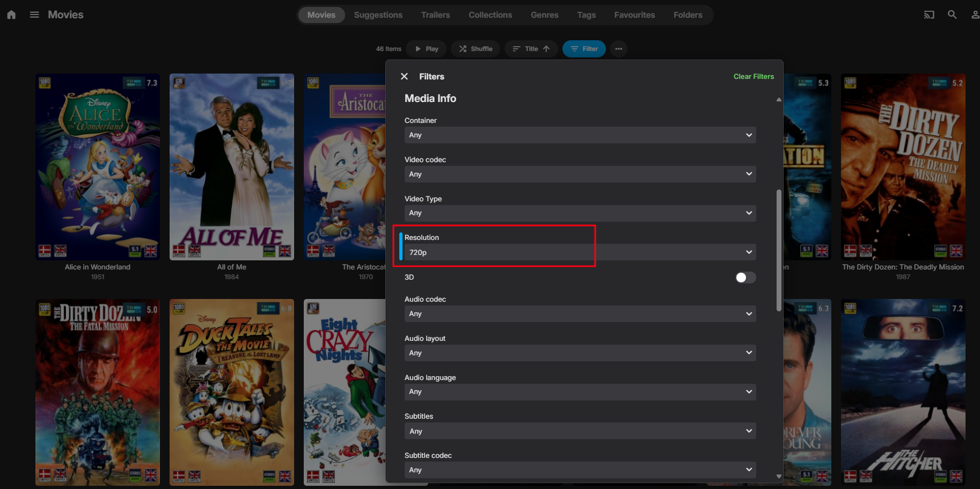Open search with the magnifier icon
The width and height of the screenshot is (980, 489).
[952, 15]
